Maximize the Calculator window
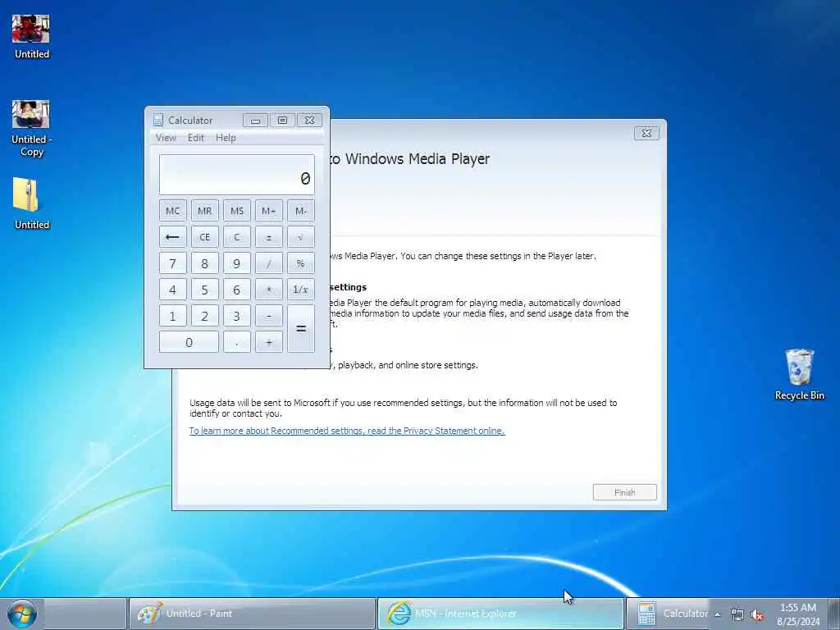The width and height of the screenshot is (840, 630). click(x=282, y=120)
